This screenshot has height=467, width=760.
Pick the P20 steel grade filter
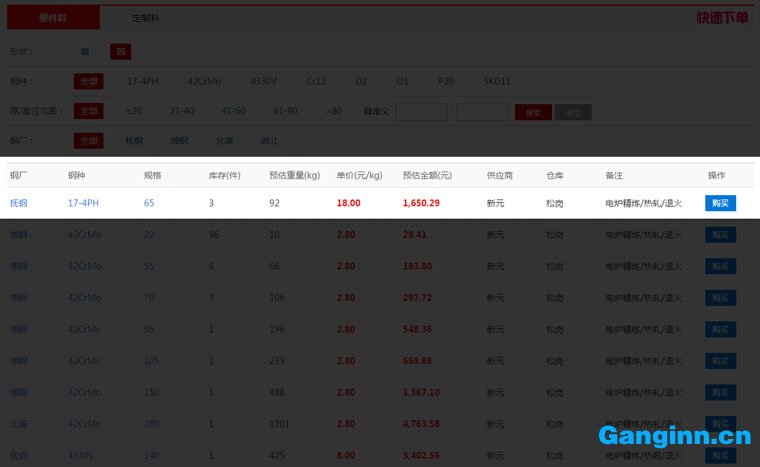pos(447,81)
